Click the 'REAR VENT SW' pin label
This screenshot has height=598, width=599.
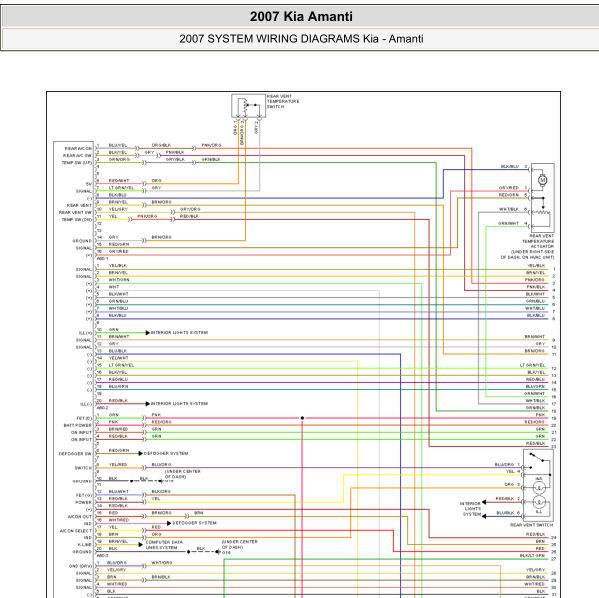pyautogui.click(x=75, y=212)
